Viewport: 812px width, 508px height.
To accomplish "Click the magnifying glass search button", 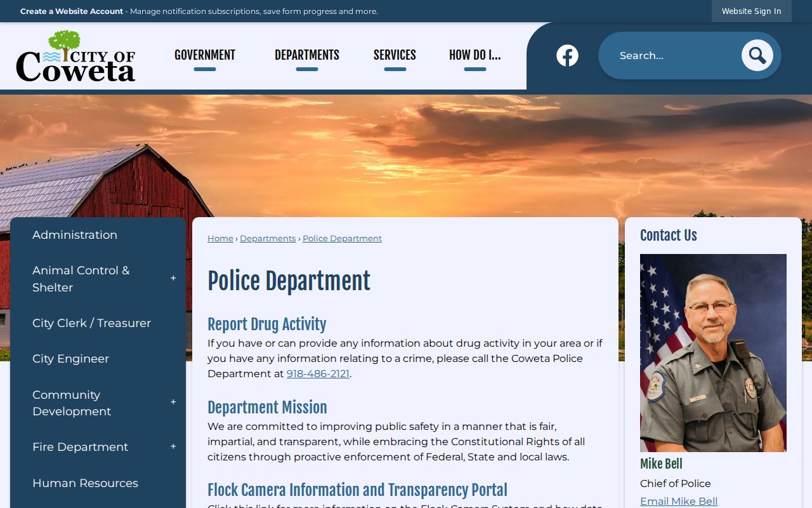I will click(x=757, y=56).
